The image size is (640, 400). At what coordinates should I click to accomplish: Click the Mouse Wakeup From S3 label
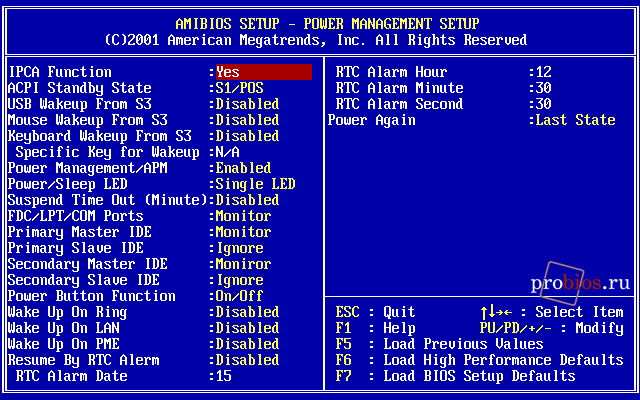pos(88,120)
